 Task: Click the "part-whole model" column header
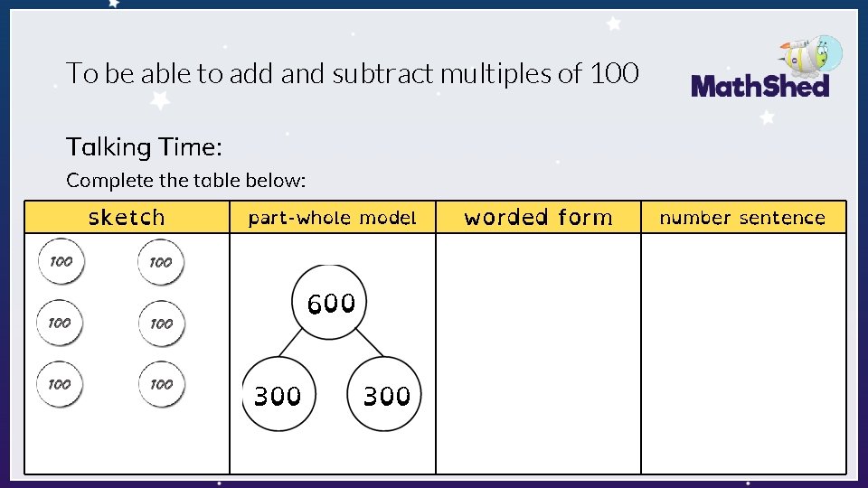(x=332, y=218)
